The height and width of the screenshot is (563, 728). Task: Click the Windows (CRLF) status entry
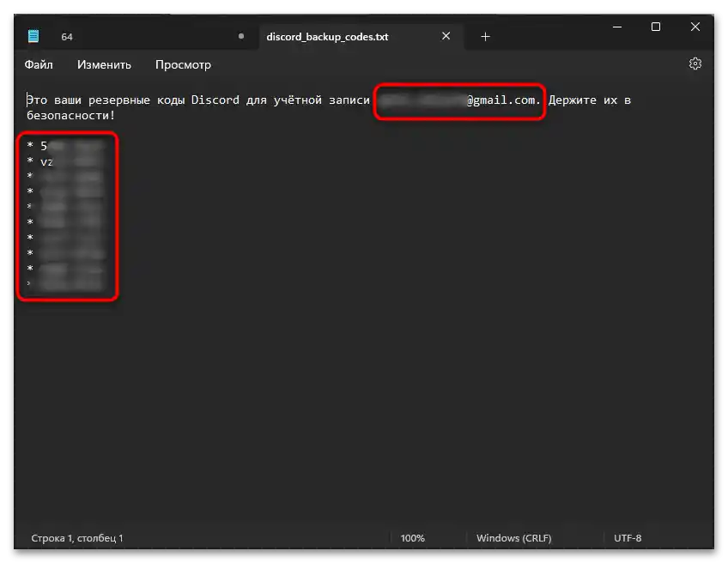point(513,538)
